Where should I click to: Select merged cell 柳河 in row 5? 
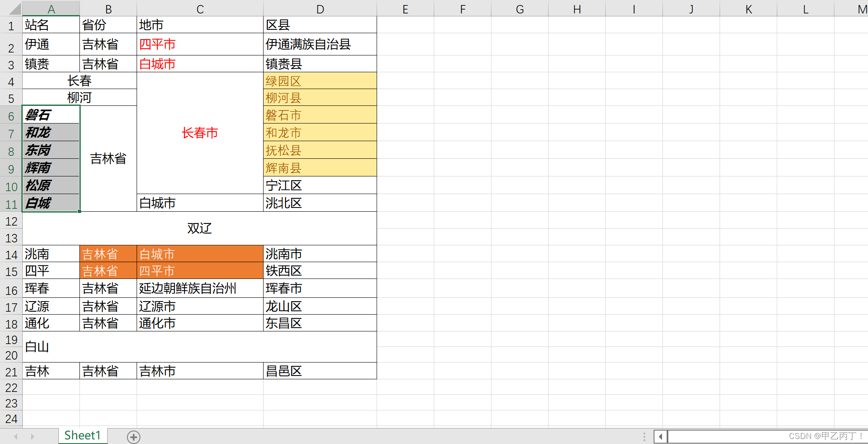pyautogui.click(x=80, y=97)
